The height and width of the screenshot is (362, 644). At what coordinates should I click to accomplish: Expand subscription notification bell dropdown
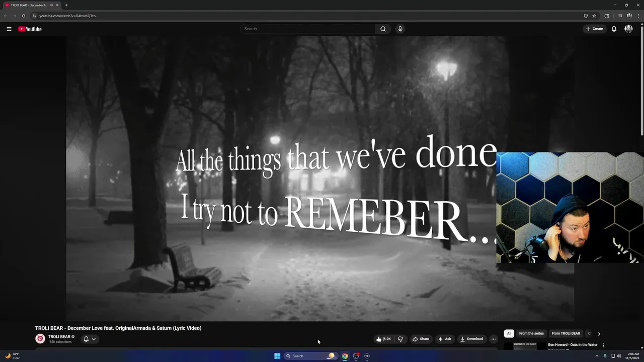pos(89,339)
